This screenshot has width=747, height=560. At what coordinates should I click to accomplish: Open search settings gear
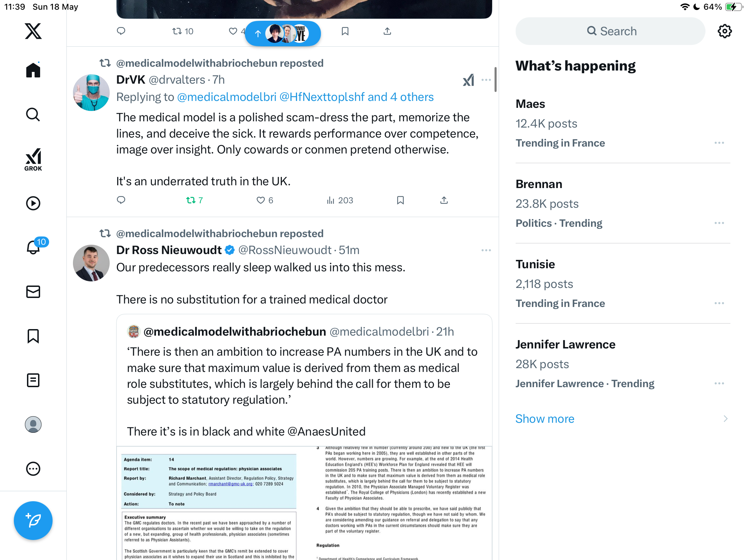click(725, 31)
